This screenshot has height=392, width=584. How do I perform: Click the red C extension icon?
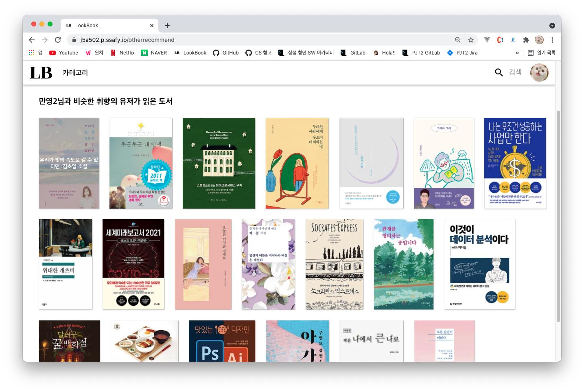(x=500, y=40)
